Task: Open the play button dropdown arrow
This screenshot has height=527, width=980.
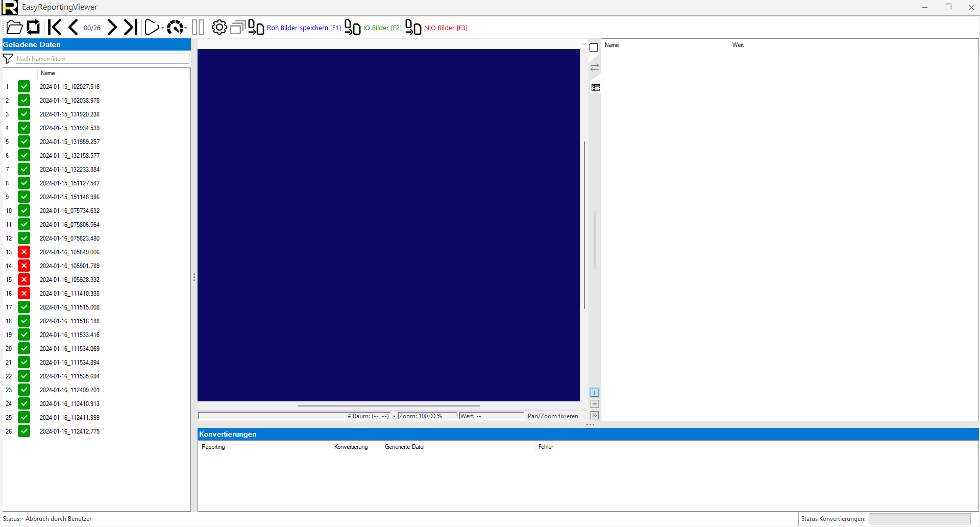Action: click(x=162, y=28)
